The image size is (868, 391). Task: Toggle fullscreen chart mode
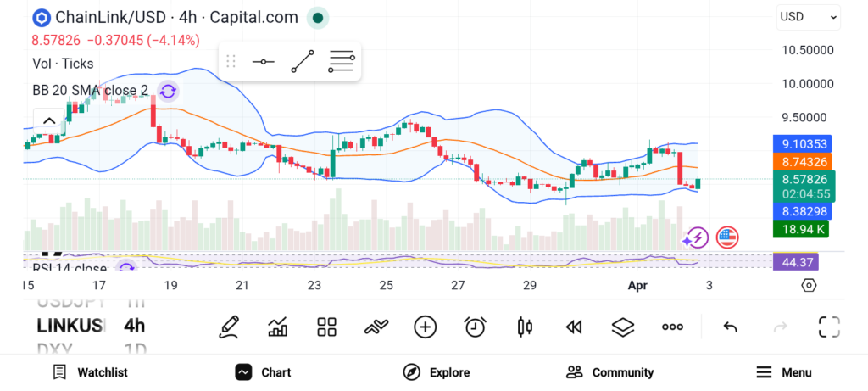[x=828, y=327]
